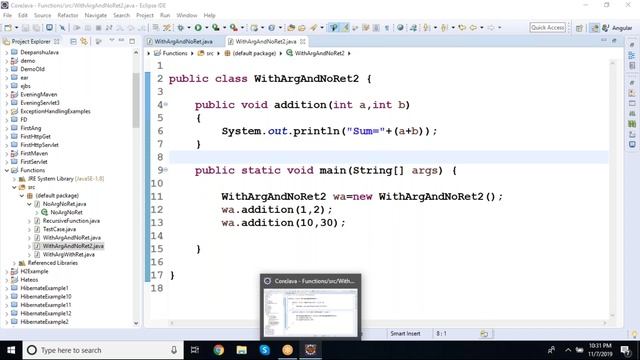
Task: Collapse All in Project Explorer toolbar
Action: point(73,41)
